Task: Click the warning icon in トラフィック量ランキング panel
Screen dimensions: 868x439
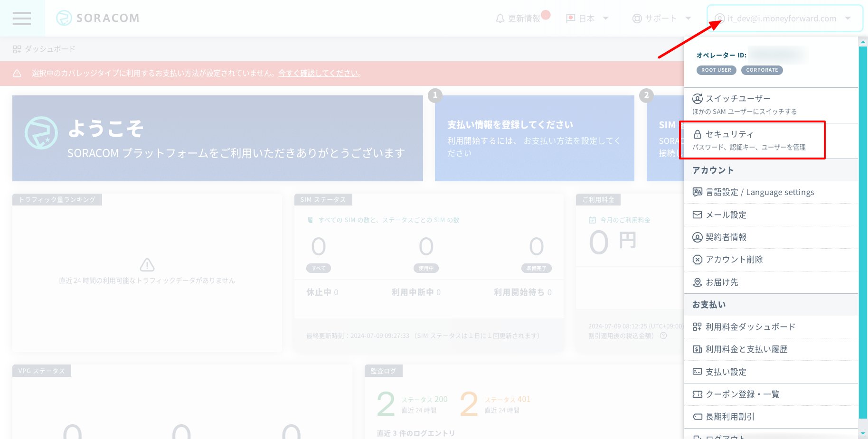Action: [147, 264]
